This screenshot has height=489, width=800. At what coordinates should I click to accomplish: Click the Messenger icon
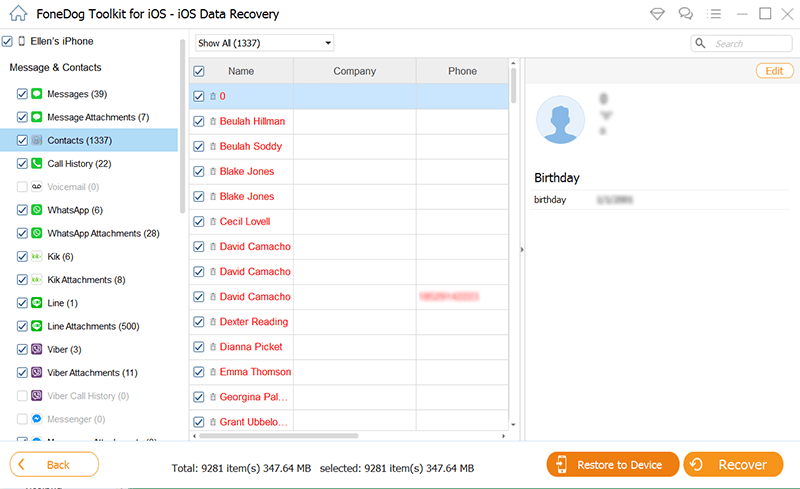[x=37, y=419]
